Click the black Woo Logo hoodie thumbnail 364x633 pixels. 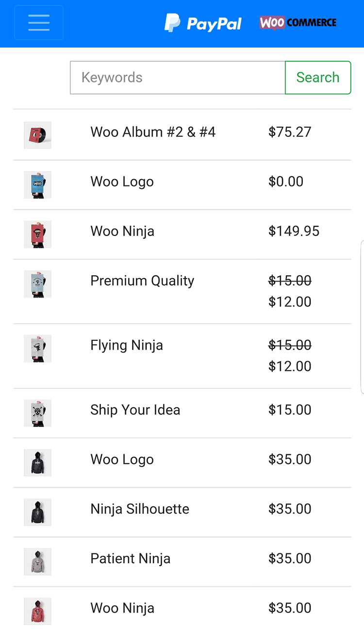coord(37,462)
